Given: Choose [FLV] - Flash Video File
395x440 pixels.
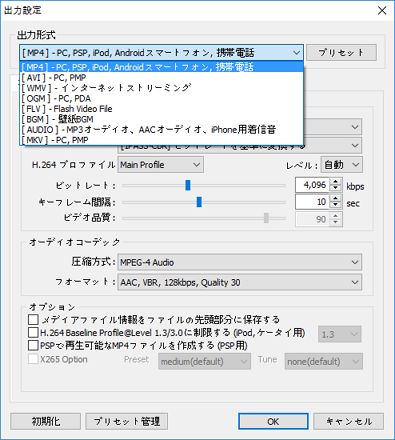Looking at the screenshot, I should (x=162, y=109).
